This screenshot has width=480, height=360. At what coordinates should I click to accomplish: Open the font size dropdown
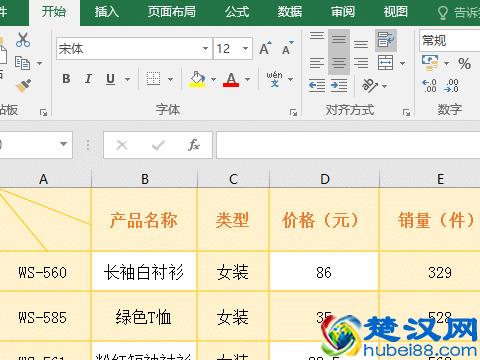point(246,49)
